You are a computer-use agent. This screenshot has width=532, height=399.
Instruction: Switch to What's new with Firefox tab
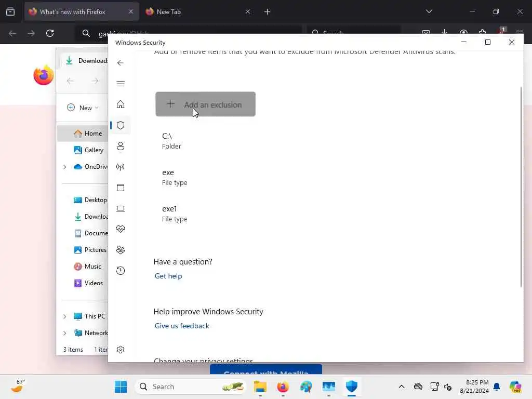[82, 12]
